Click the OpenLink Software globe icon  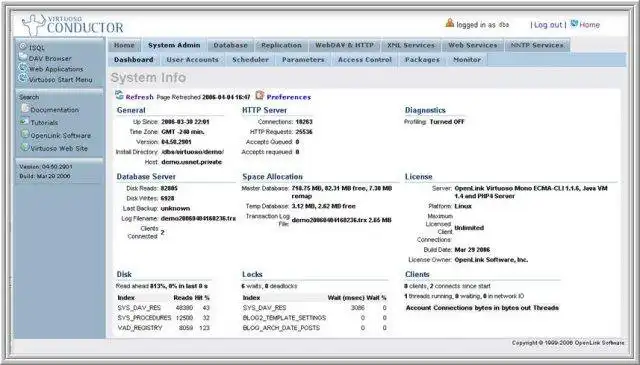click(25, 134)
